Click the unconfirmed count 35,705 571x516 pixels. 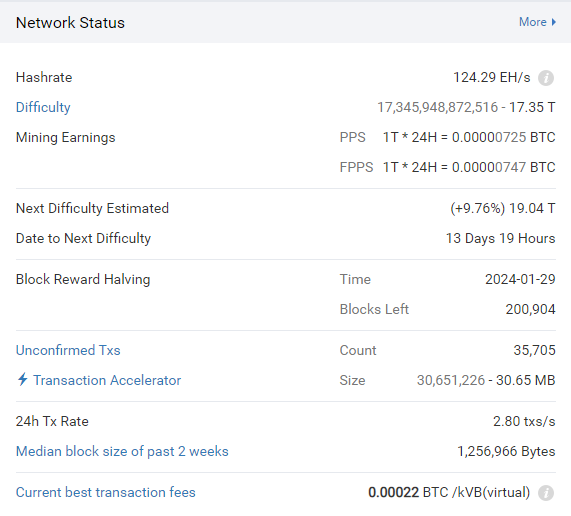tap(534, 350)
